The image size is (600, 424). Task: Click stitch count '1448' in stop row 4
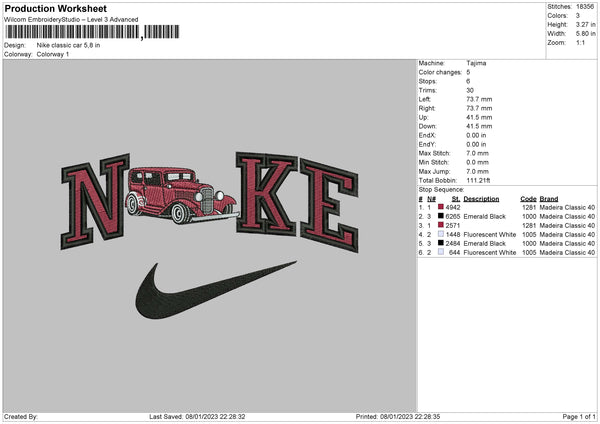(453, 235)
